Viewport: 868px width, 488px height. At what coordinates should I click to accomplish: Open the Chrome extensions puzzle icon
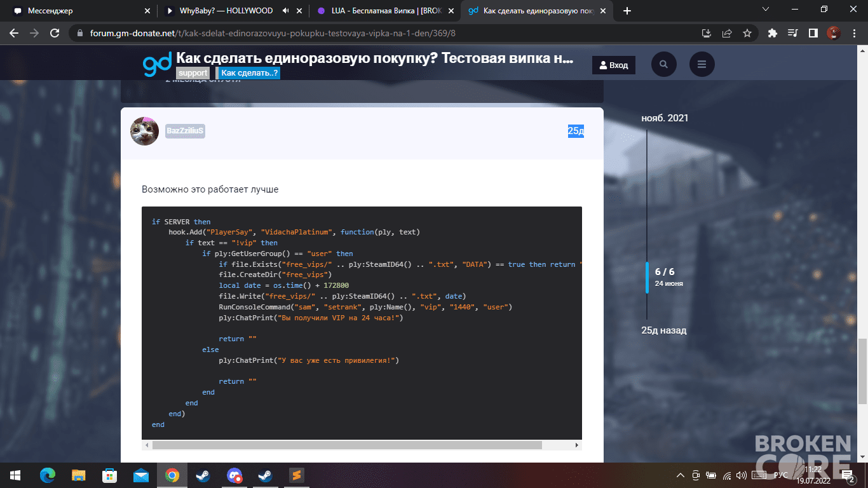pos(773,33)
